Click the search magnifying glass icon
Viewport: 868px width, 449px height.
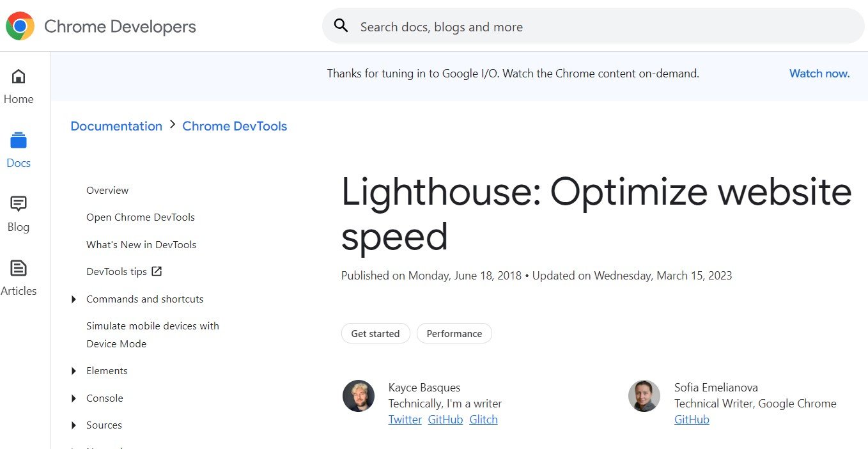[x=341, y=25]
